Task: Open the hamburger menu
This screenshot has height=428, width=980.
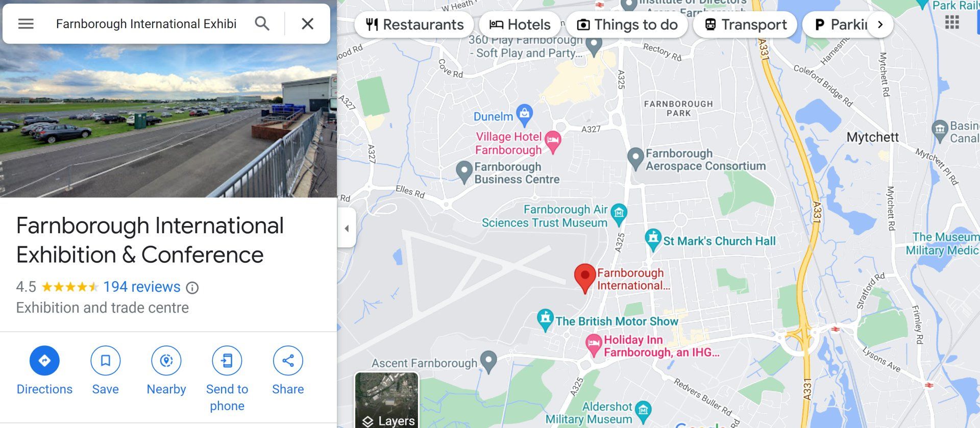Action: (26, 24)
